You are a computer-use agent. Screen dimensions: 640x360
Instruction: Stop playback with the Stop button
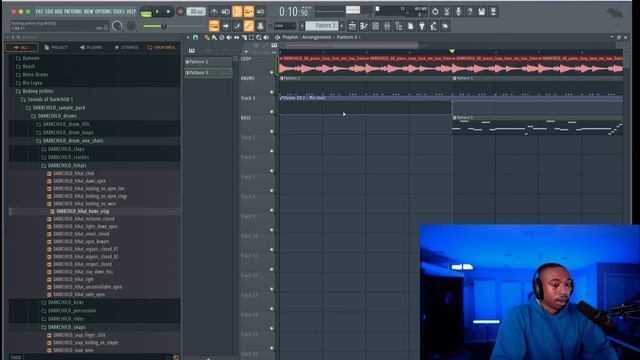click(x=168, y=12)
